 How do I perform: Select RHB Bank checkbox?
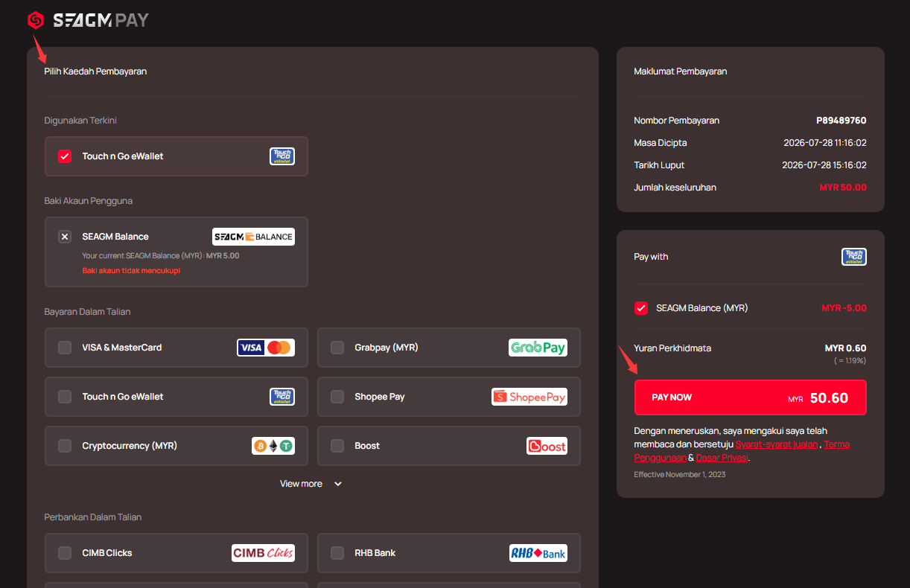tap(337, 553)
